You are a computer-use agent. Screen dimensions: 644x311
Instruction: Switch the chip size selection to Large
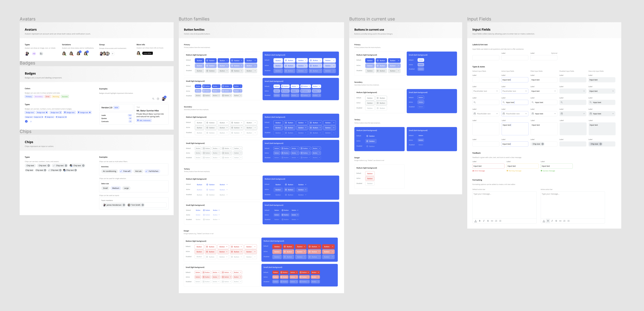point(126,188)
